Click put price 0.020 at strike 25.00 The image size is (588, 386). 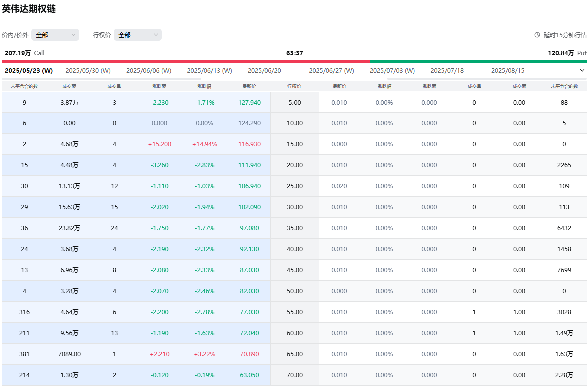coord(339,186)
